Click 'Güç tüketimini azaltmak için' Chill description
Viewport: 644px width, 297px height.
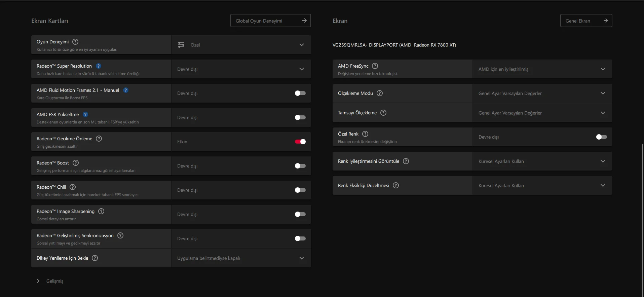87,195
